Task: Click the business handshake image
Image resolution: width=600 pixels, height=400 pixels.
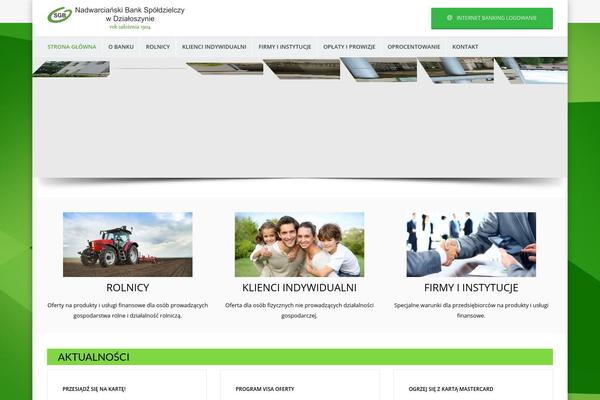Action: [471, 244]
